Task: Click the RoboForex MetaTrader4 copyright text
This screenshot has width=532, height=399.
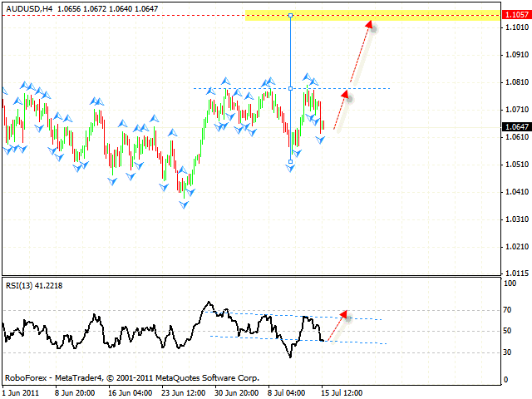Action: 131,377
